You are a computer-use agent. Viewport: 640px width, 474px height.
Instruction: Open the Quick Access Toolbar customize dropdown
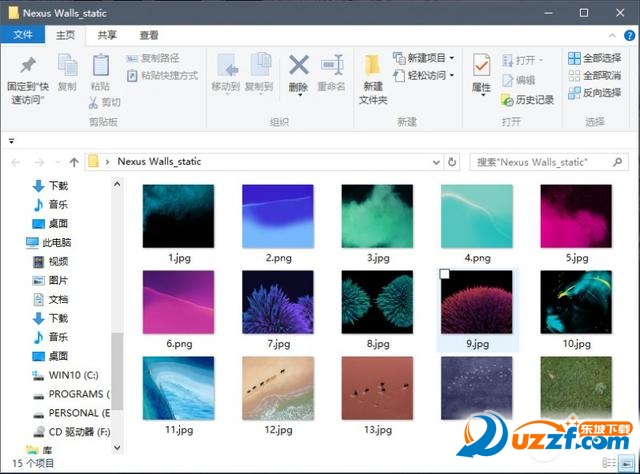click(x=11, y=141)
